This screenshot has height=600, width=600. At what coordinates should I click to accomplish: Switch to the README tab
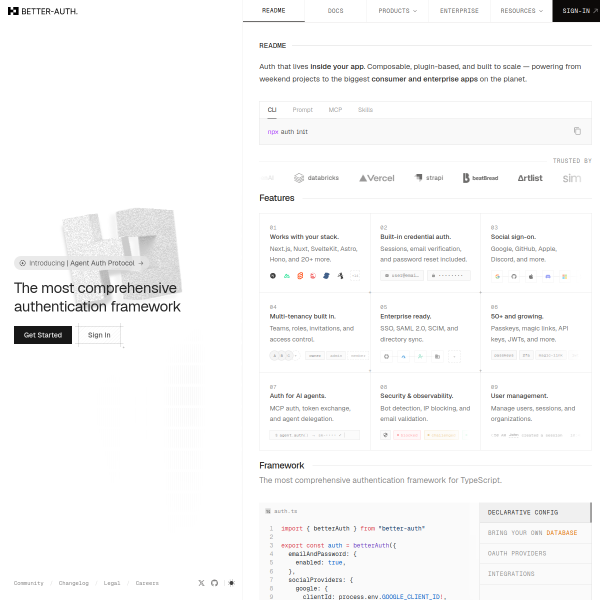274,11
